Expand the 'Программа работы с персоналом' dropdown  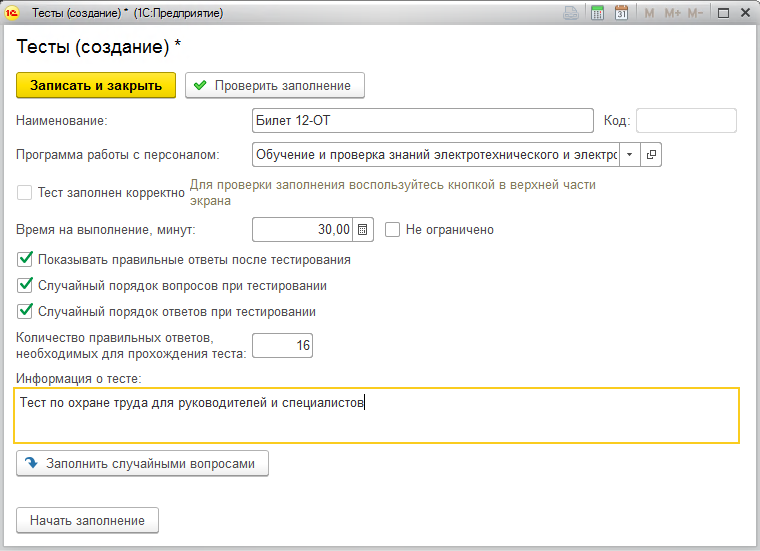pos(630,155)
